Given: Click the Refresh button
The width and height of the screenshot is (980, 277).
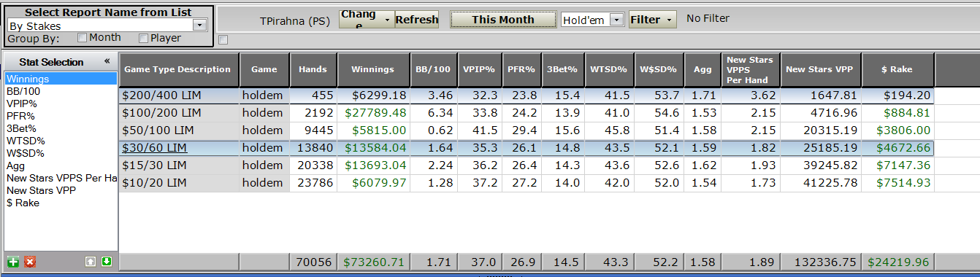Looking at the screenshot, I should pos(417,20).
